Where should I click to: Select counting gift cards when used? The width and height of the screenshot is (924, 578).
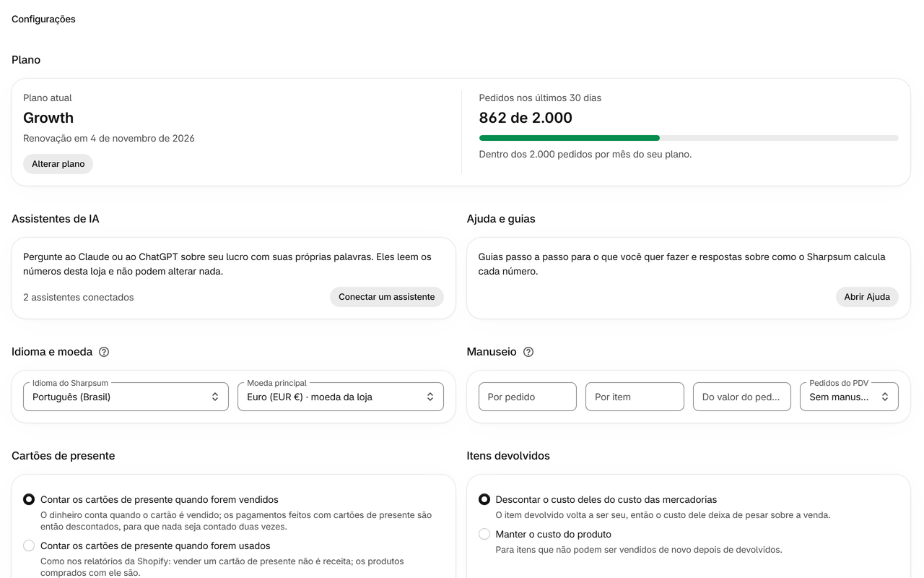pyautogui.click(x=29, y=545)
